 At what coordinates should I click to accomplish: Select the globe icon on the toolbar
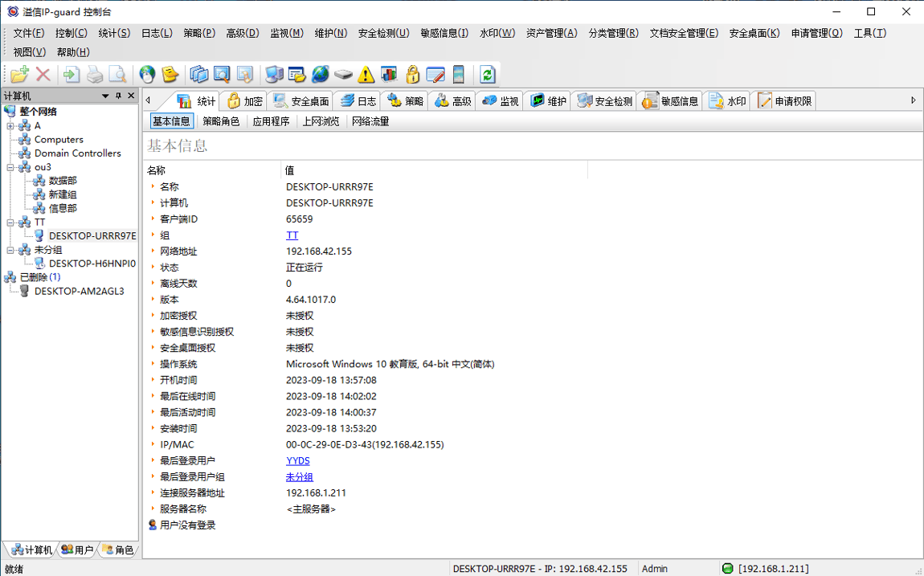point(148,74)
